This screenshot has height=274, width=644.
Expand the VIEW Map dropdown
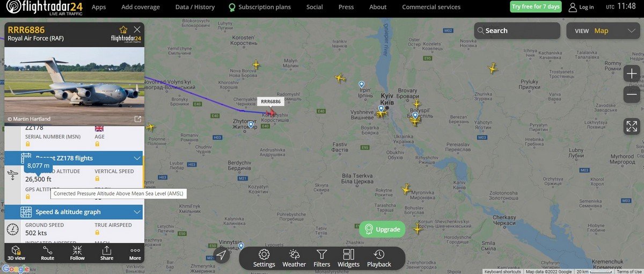(x=604, y=31)
